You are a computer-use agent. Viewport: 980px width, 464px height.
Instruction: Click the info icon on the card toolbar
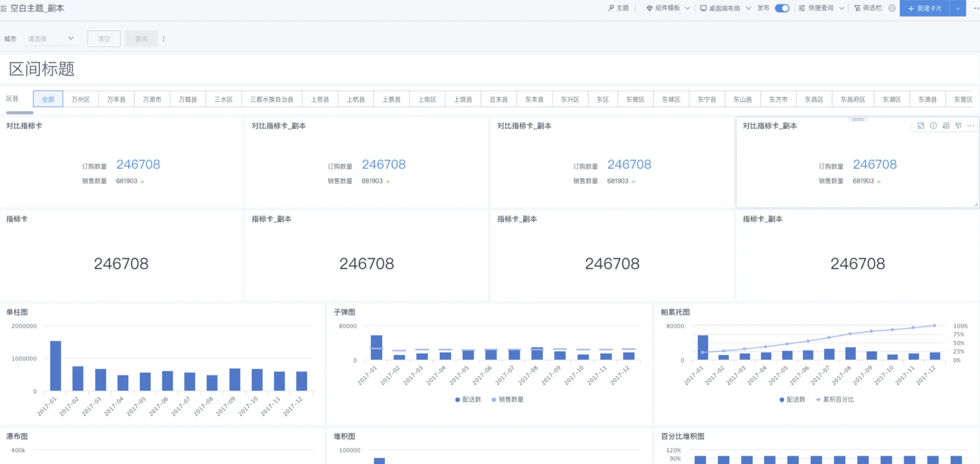(933, 126)
